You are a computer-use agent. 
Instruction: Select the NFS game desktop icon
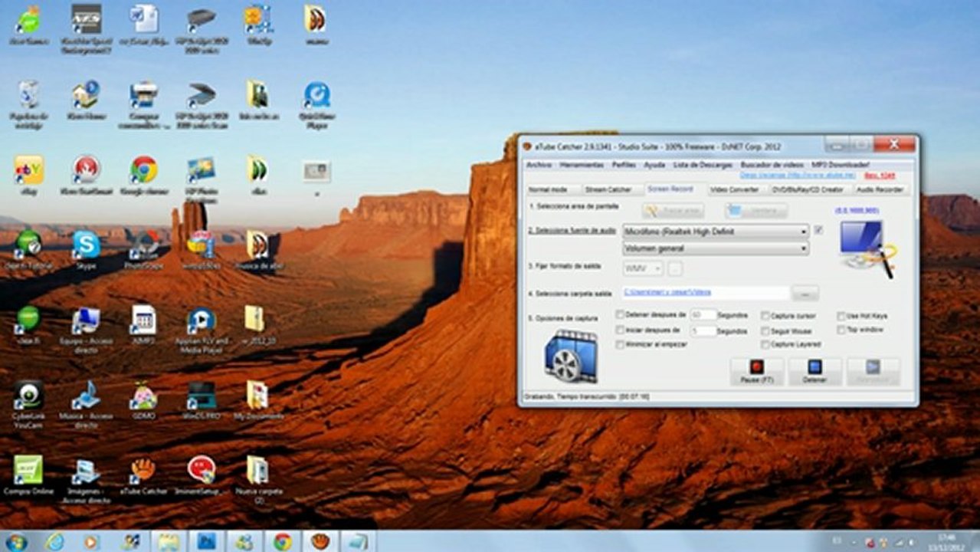point(86,28)
